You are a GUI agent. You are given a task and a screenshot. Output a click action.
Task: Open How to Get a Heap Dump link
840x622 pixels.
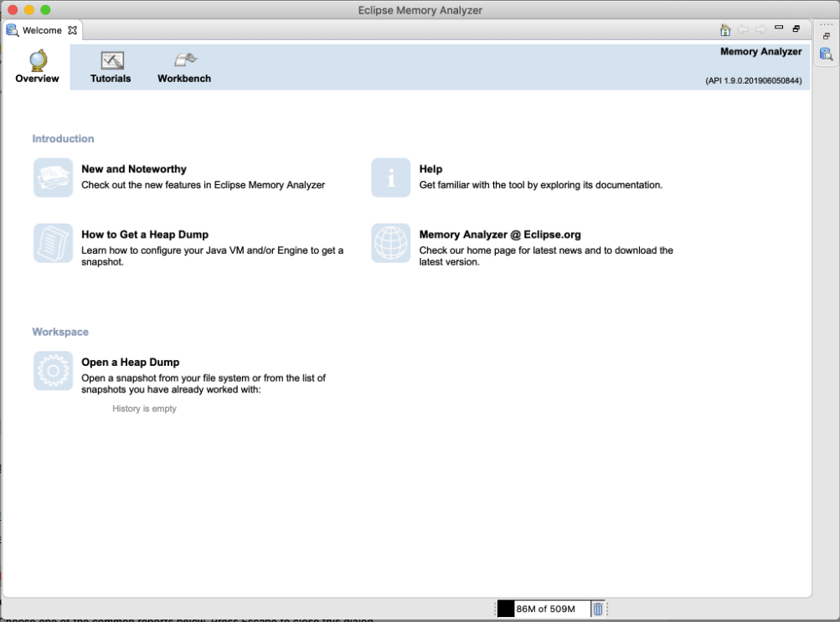tap(145, 234)
